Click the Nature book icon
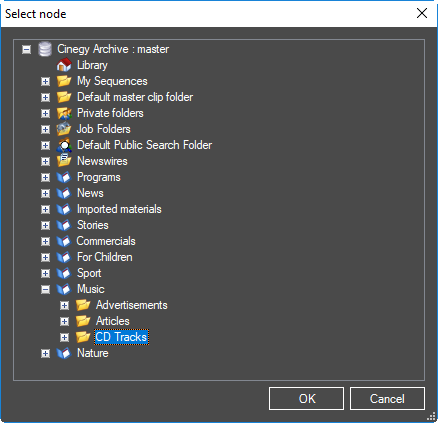This screenshot has height=423, width=438. click(64, 353)
